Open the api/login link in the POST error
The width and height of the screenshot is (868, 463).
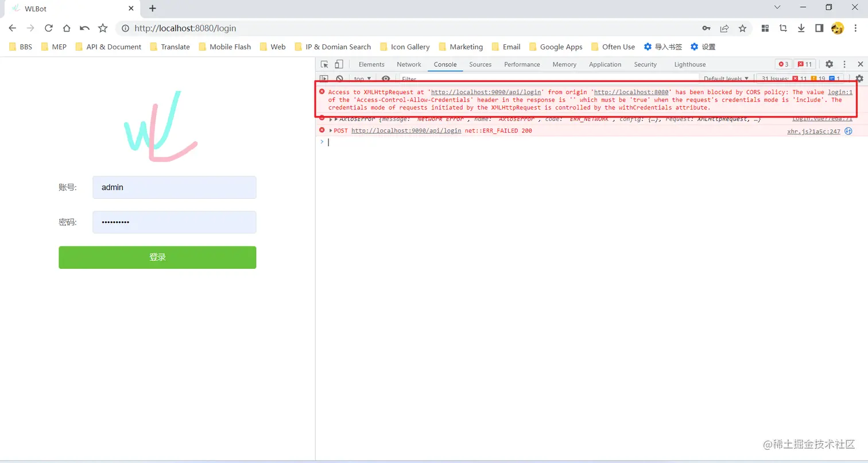click(x=406, y=130)
